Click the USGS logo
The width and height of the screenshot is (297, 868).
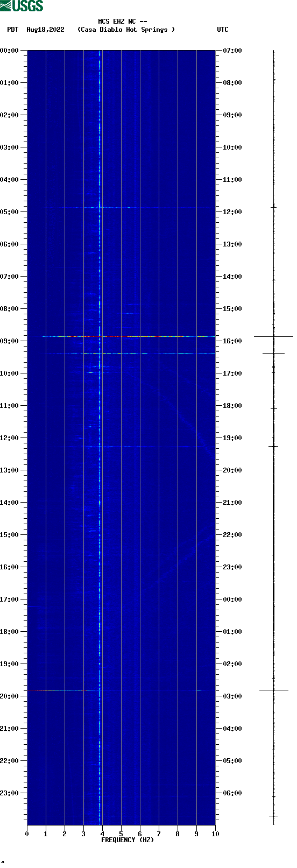(x=22, y=6)
